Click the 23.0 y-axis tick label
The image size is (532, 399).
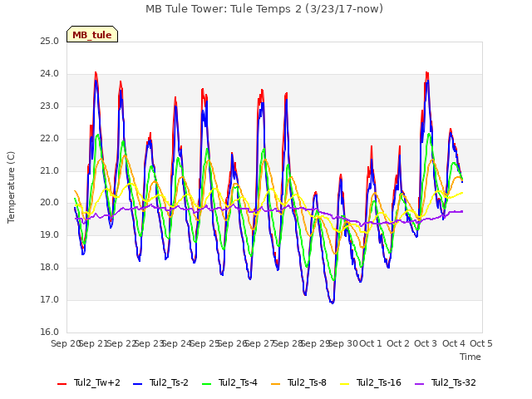[x=50, y=106]
